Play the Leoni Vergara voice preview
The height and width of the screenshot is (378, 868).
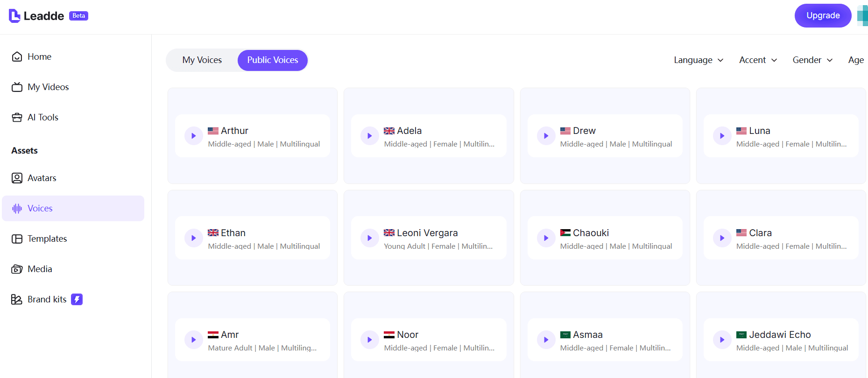(x=369, y=238)
